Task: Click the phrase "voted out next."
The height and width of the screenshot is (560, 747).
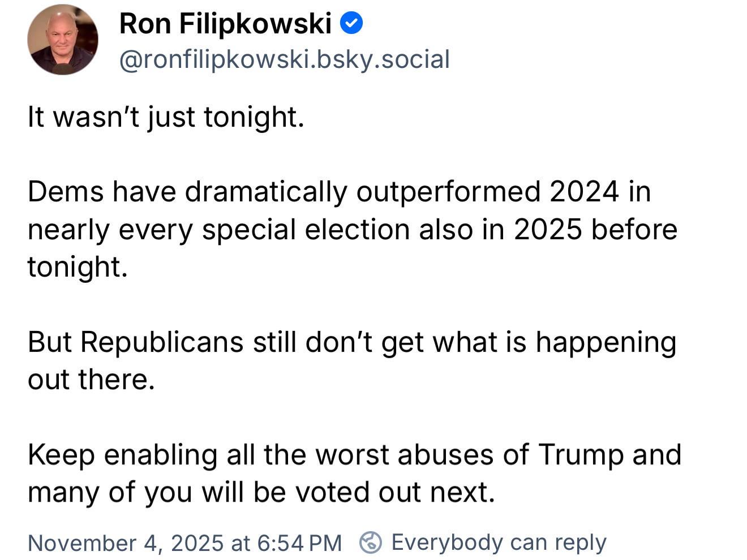Action: click(396, 492)
